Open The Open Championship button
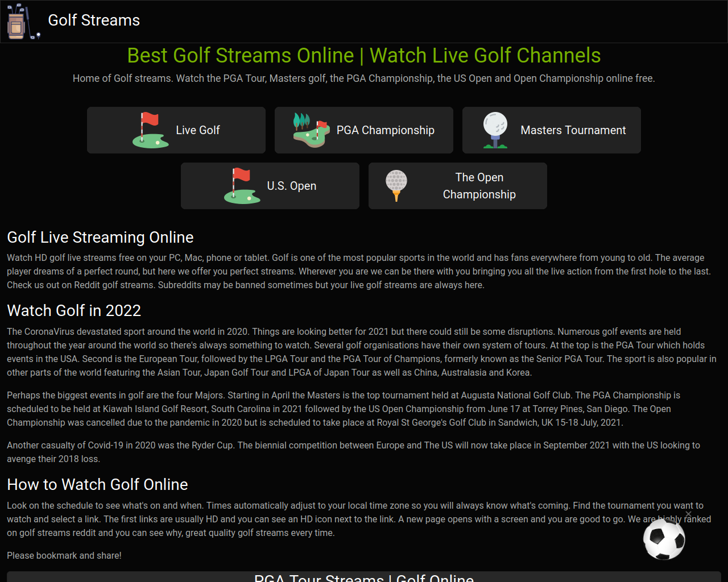This screenshot has width=728, height=582. 458,186
